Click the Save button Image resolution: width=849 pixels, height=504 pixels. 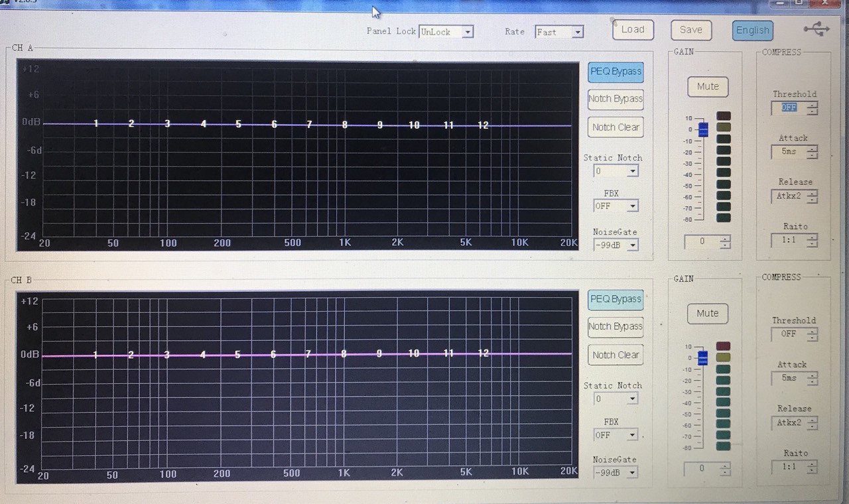[690, 30]
